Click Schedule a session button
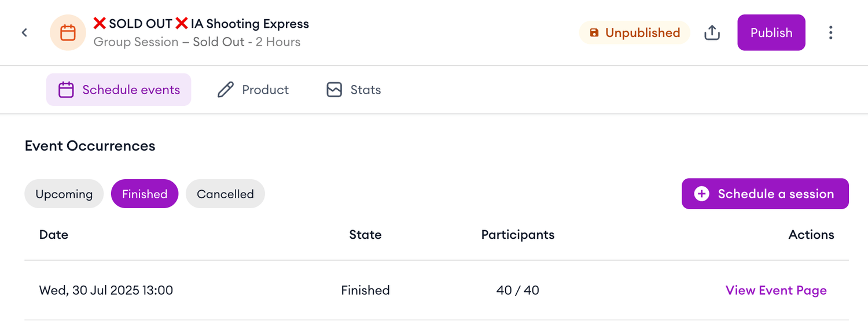The image size is (868, 333). pos(765,194)
